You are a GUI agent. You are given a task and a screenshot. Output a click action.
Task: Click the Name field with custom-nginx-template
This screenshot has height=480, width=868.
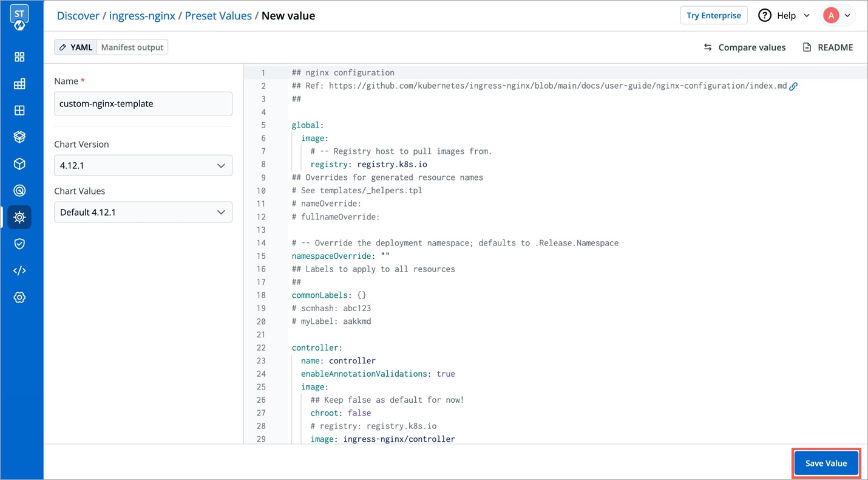click(143, 103)
